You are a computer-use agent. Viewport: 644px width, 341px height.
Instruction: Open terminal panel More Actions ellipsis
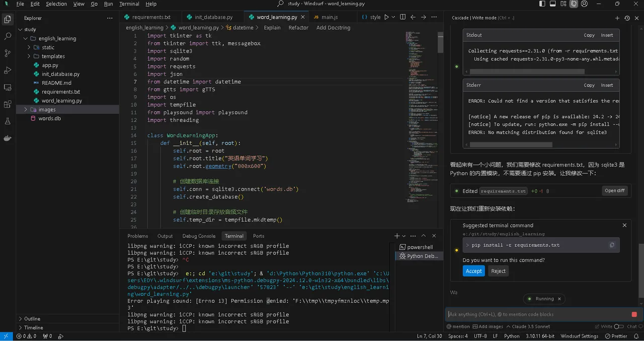pos(414,236)
